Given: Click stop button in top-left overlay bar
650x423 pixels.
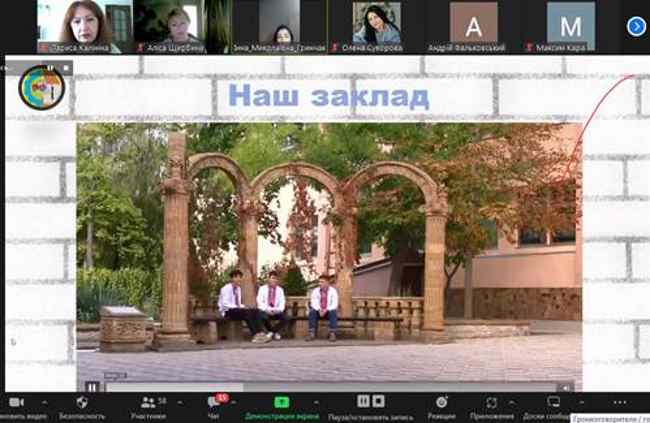Looking at the screenshot, I should click(x=65, y=68).
